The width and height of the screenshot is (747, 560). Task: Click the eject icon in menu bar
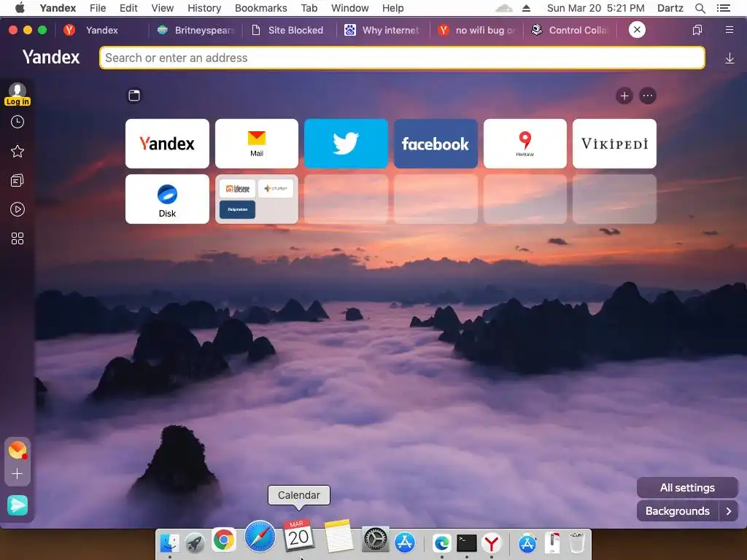click(526, 8)
